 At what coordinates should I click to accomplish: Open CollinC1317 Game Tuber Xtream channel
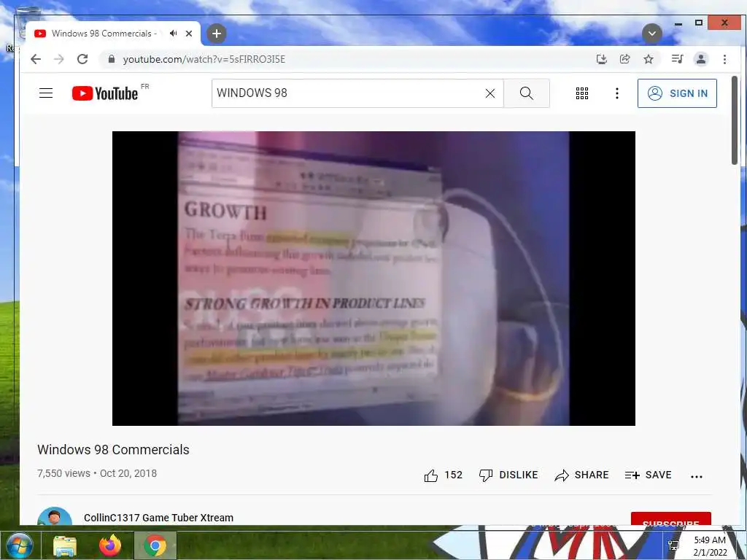pyautogui.click(x=158, y=518)
